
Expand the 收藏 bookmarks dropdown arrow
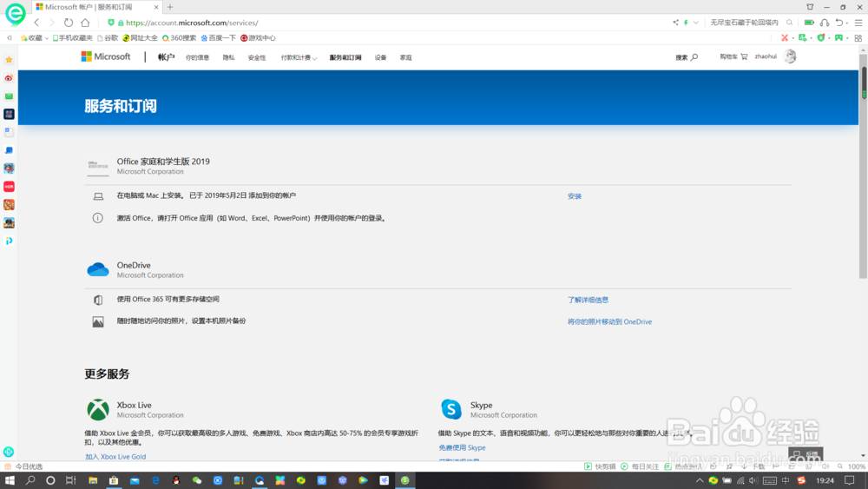tap(47, 38)
